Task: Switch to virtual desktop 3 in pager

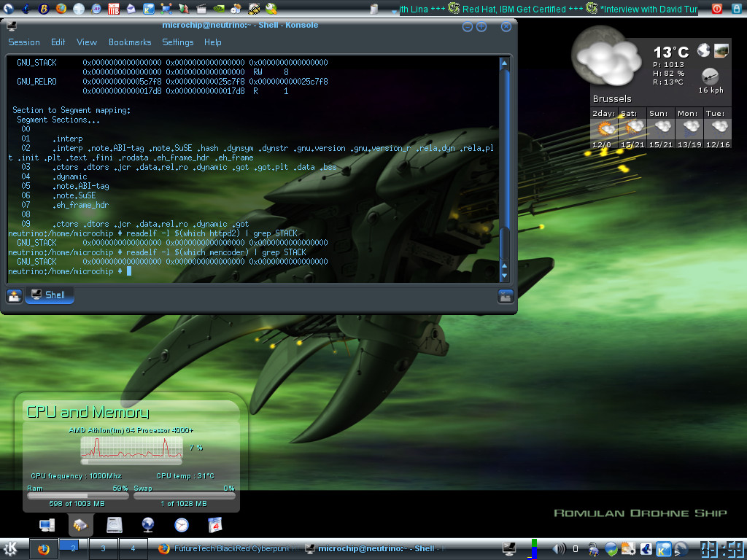Action: 103,549
